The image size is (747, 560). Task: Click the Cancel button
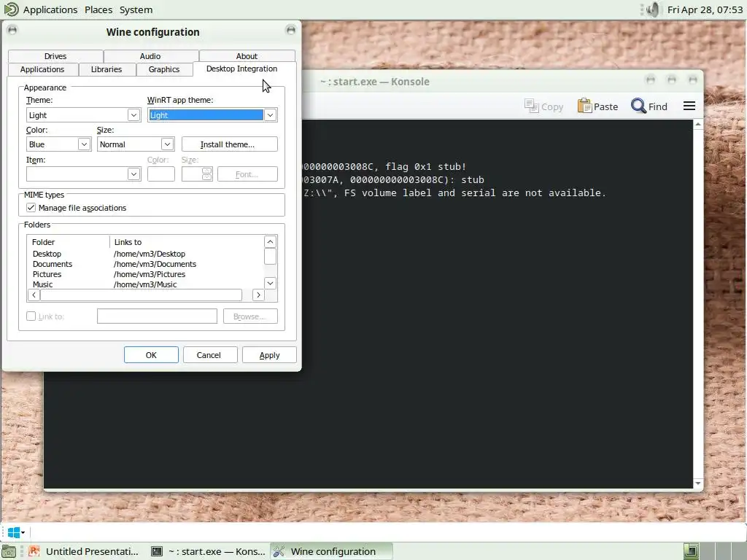(x=209, y=355)
